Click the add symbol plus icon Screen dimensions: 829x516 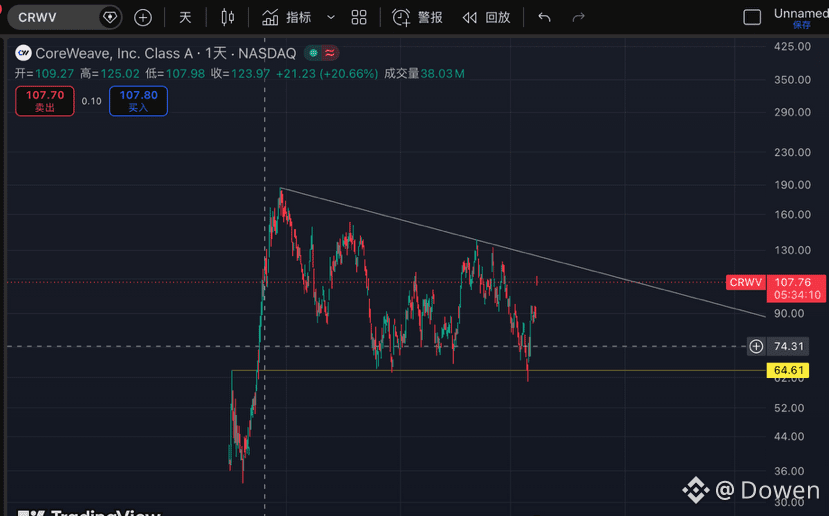[x=143, y=17]
